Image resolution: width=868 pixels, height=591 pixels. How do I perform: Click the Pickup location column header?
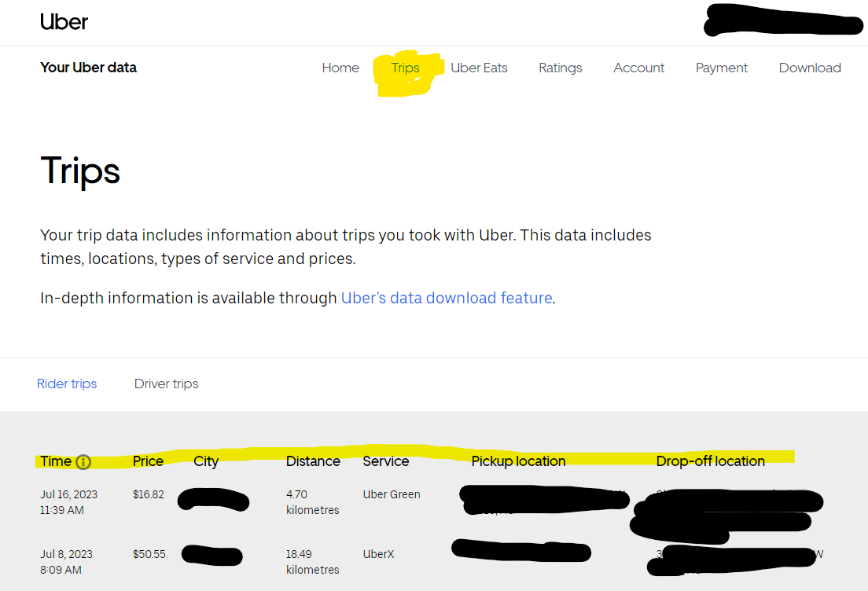(x=518, y=461)
